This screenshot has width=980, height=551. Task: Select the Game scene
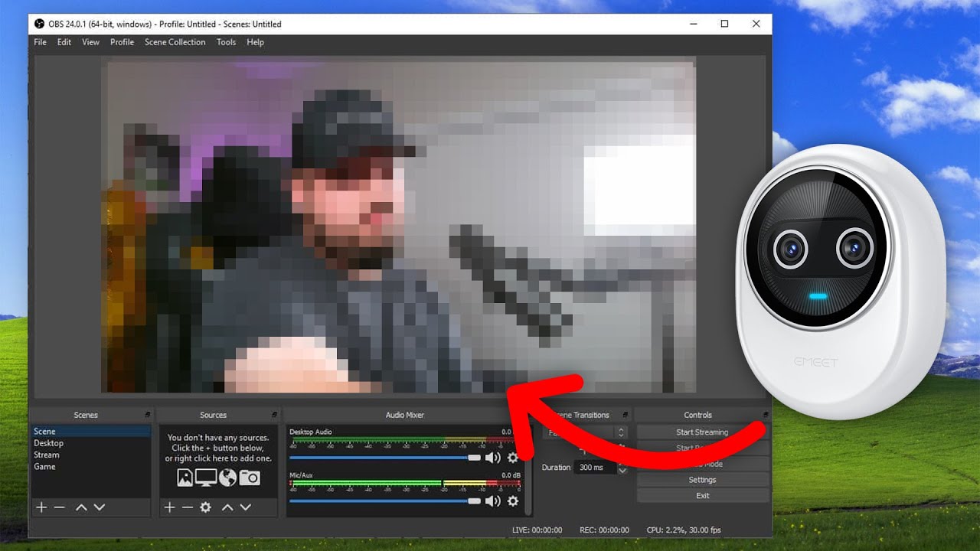(90, 466)
